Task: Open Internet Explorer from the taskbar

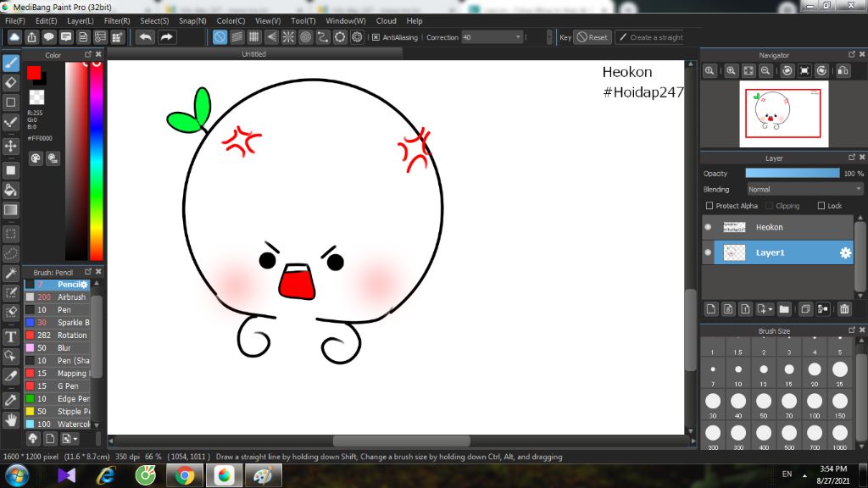Action: coord(106,476)
